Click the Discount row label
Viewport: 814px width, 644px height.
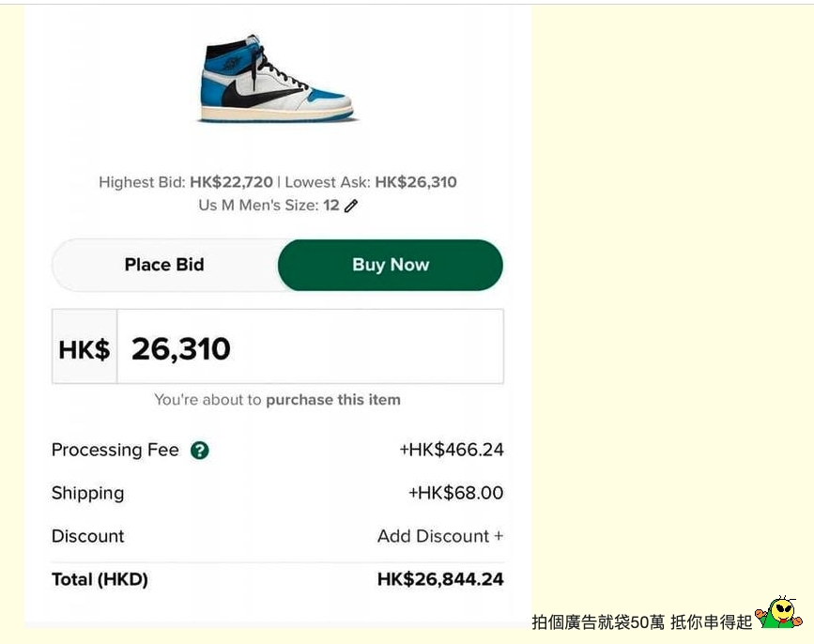87,536
